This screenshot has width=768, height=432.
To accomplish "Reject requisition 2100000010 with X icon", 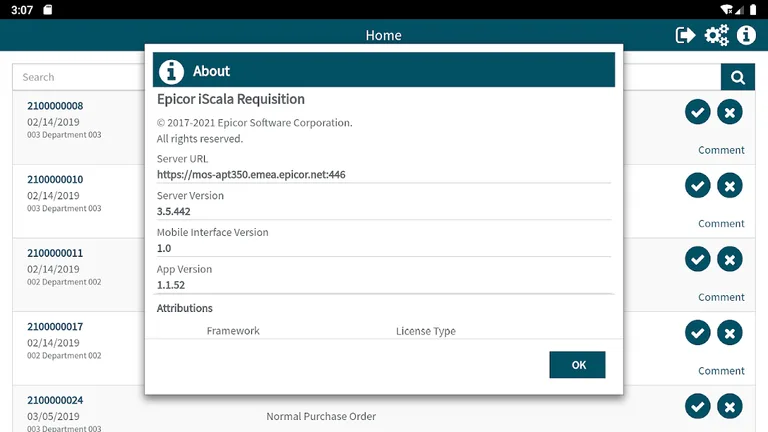I will [x=730, y=185].
